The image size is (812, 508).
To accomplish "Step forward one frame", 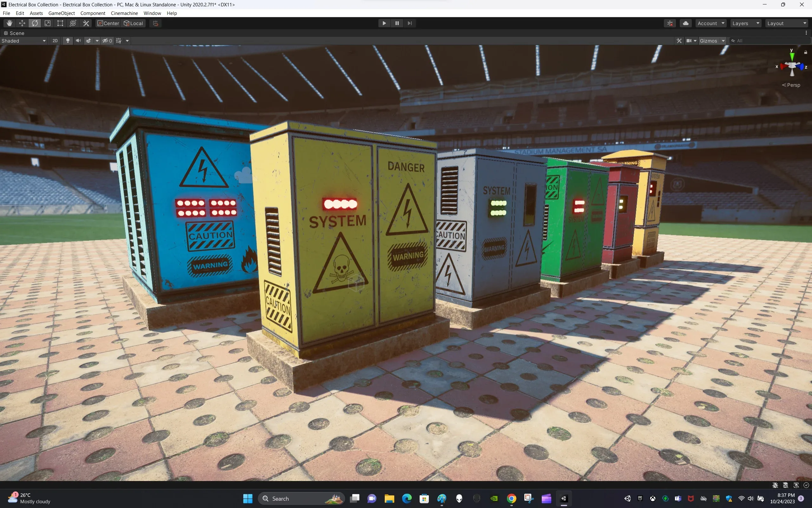I will [410, 23].
